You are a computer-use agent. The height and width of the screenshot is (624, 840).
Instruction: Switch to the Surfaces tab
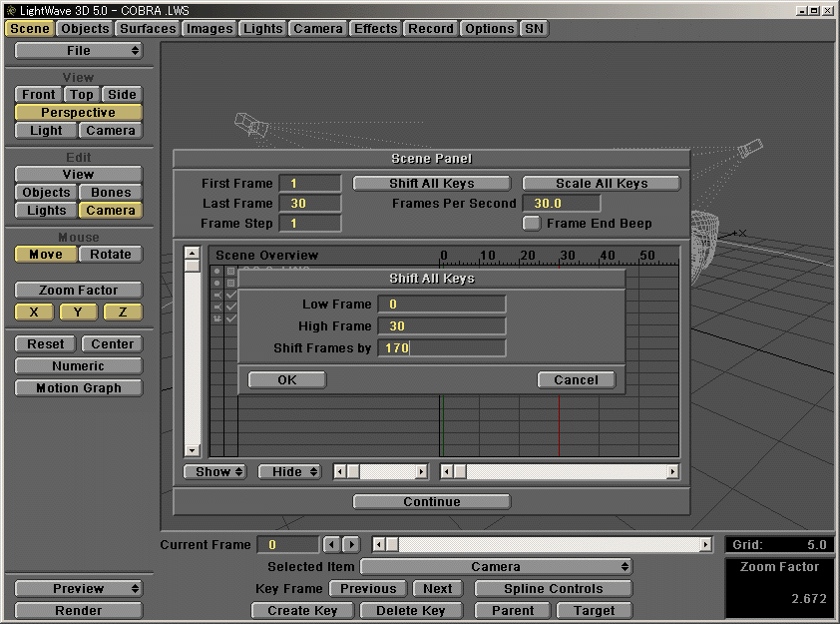tap(147, 28)
